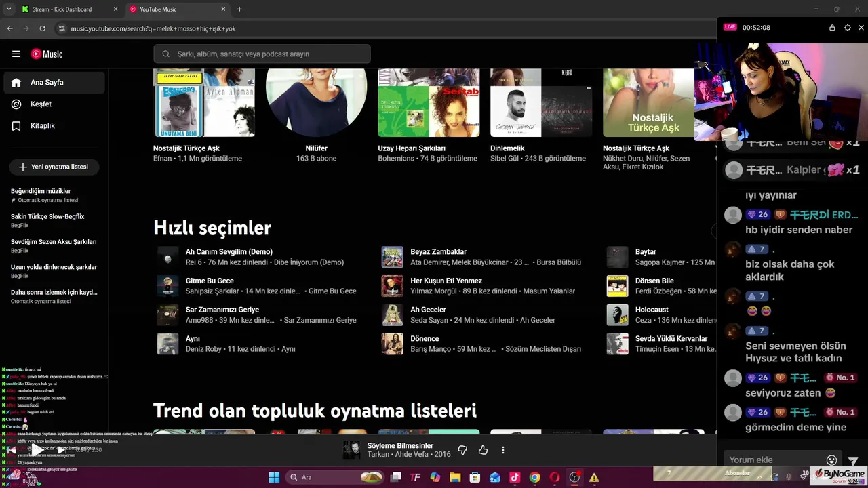868x488 pixels.
Task: Click Beyaz Zambaklar album art
Action: point(392,257)
